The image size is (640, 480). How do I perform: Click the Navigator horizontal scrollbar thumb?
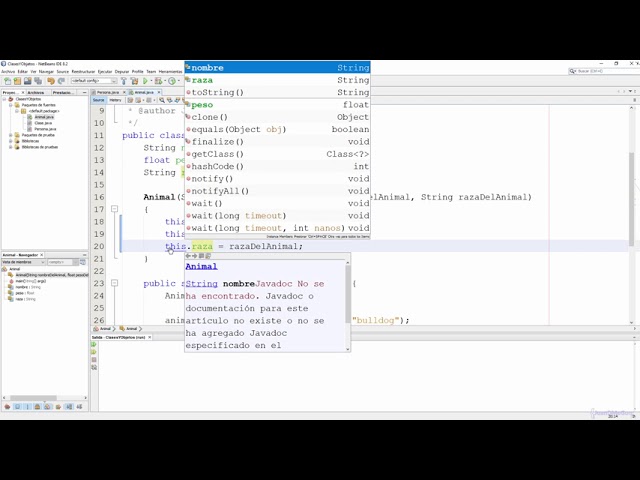pyautogui.click(x=33, y=398)
